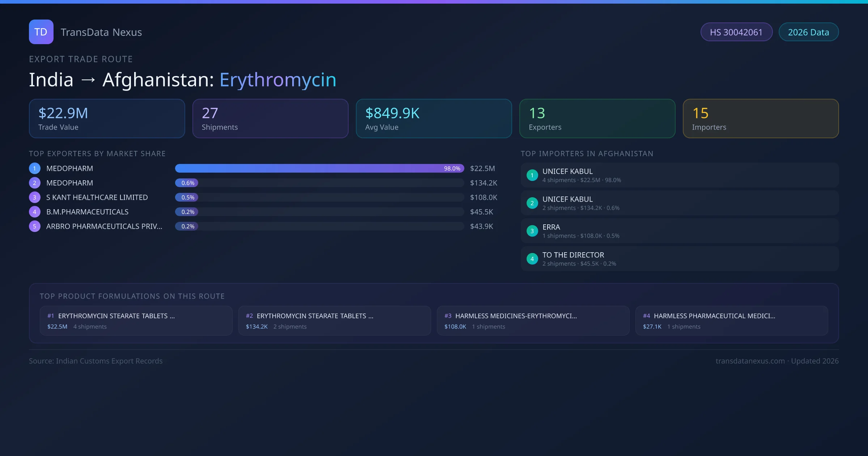Open the 13 Exporters stat card
Screen dimensions: 868x456
tap(597, 118)
